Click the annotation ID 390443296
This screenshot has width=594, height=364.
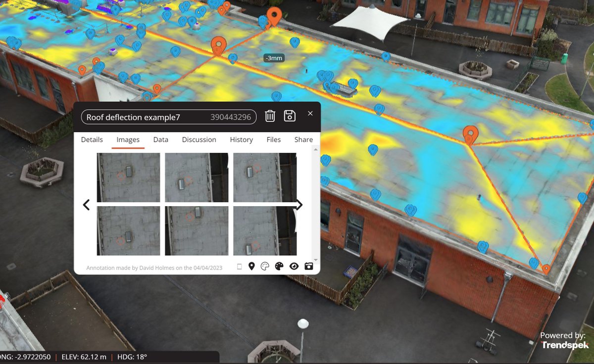(x=231, y=117)
